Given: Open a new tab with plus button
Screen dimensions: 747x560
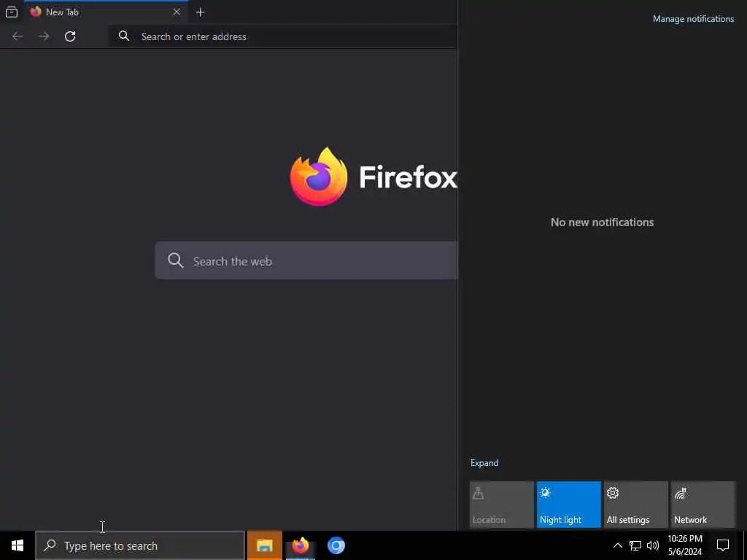Looking at the screenshot, I should click(200, 12).
